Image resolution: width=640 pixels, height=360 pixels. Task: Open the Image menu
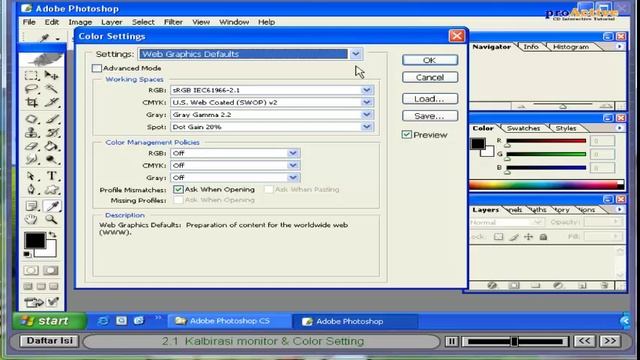point(80,22)
